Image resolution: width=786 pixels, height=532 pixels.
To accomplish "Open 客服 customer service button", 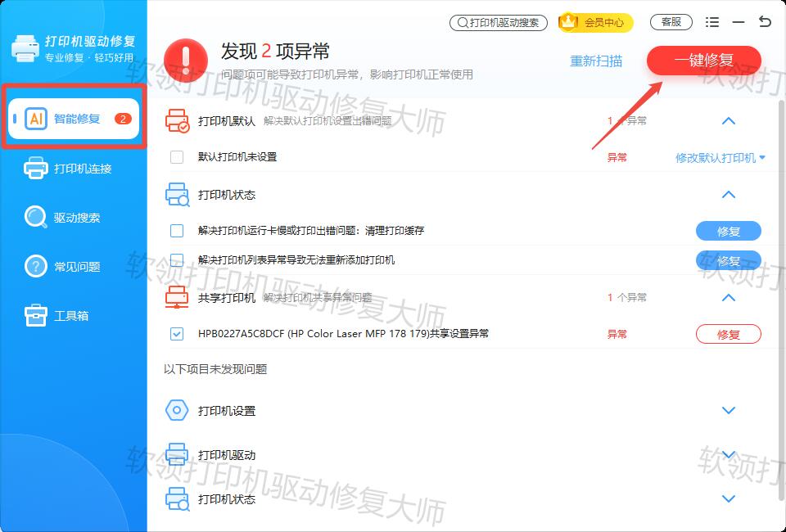I will pos(671,22).
